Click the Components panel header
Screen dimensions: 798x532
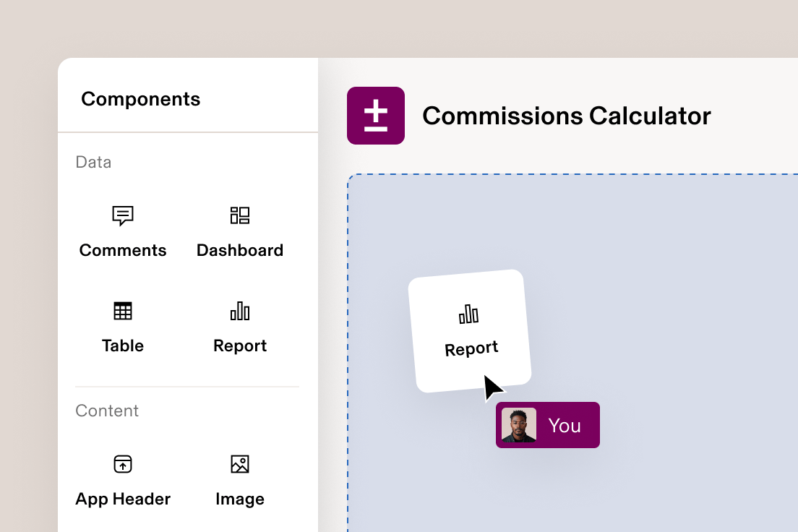pos(141,99)
